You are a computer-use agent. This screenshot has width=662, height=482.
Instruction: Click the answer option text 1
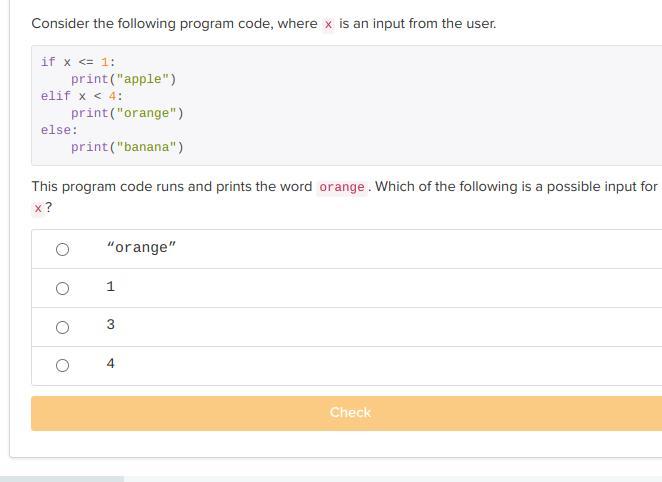(x=110, y=287)
